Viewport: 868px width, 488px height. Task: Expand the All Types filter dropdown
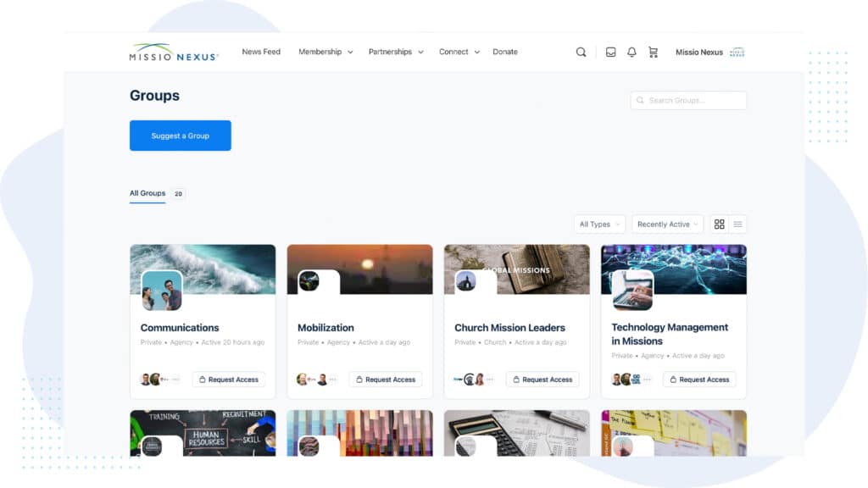pos(599,225)
